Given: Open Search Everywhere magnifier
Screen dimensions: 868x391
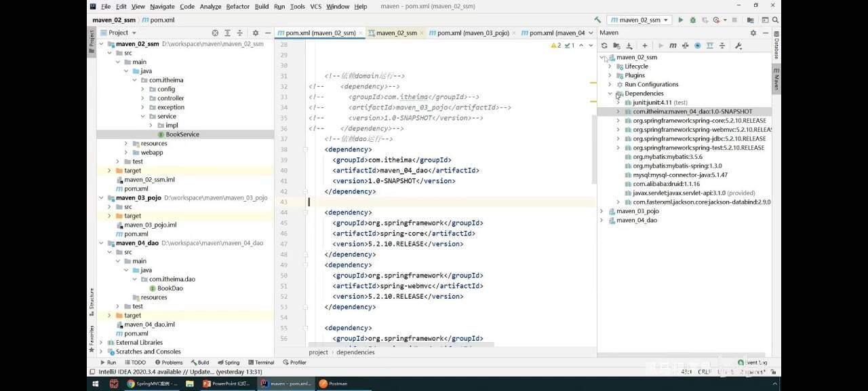Looking at the screenshot, I should (x=774, y=20).
